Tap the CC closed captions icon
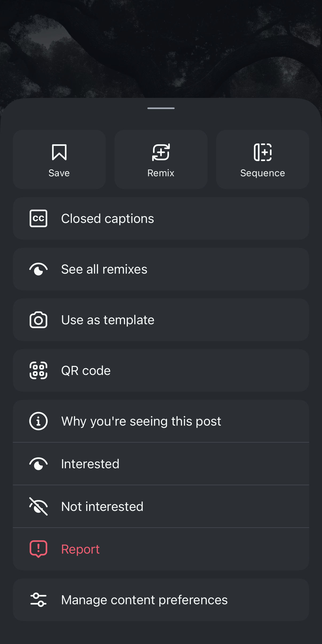 [x=38, y=218]
